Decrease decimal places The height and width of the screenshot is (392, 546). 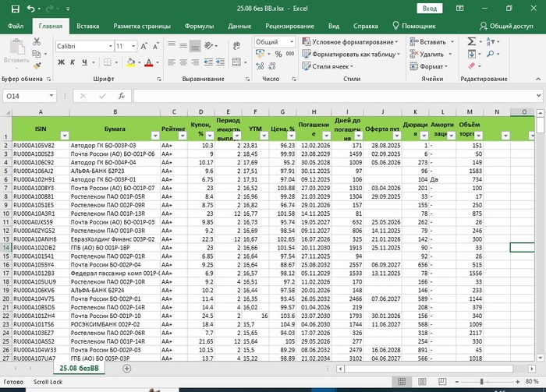click(271, 66)
